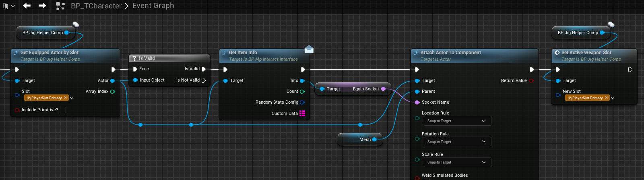
Task: Open BP_TCharacter breadcrumb
Action: [96, 6]
